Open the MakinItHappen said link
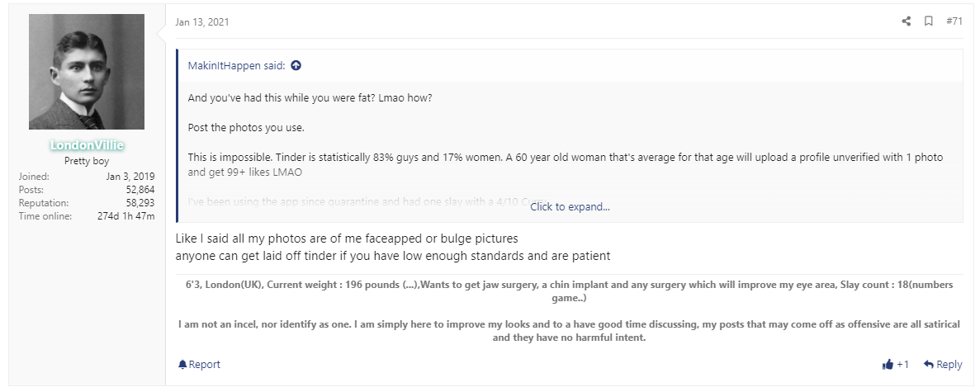980x392 pixels. coord(236,66)
